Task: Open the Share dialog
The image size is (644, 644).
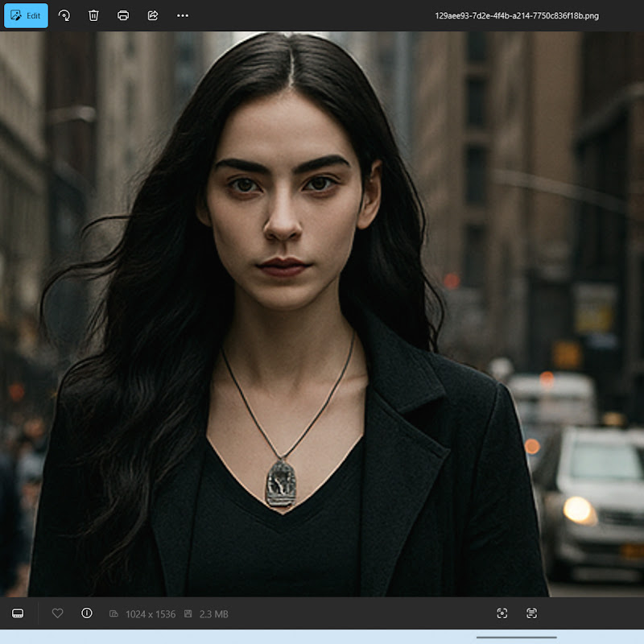Action: [x=153, y=15]
